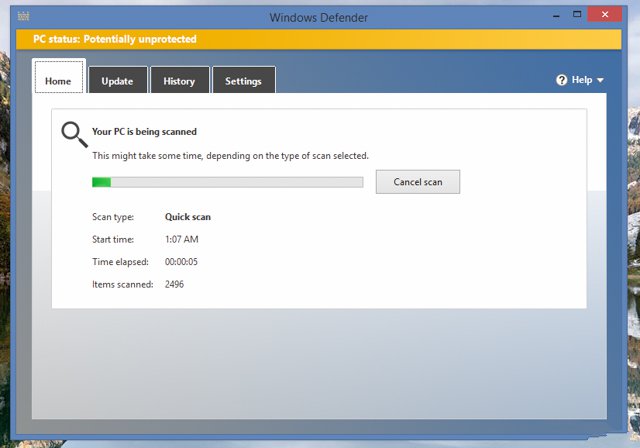Viewport: 640px width, 448px height.
Task: Click the Windows Defender window title
Action: click(x=319, y=18)
